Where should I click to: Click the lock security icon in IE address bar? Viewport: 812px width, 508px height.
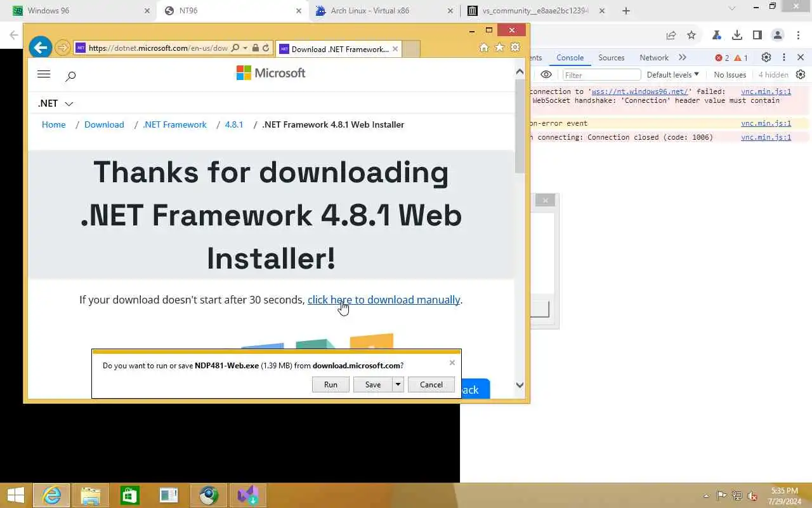pos(256,48)
